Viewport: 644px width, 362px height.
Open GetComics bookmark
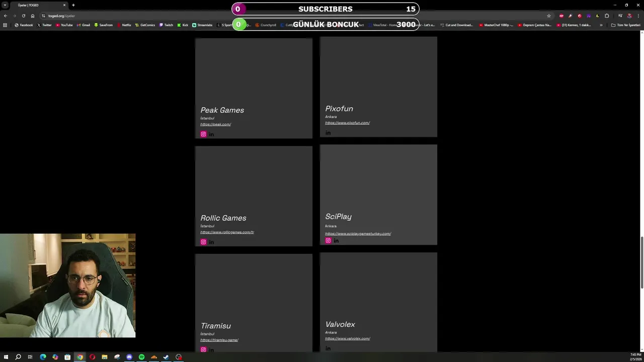145,25
